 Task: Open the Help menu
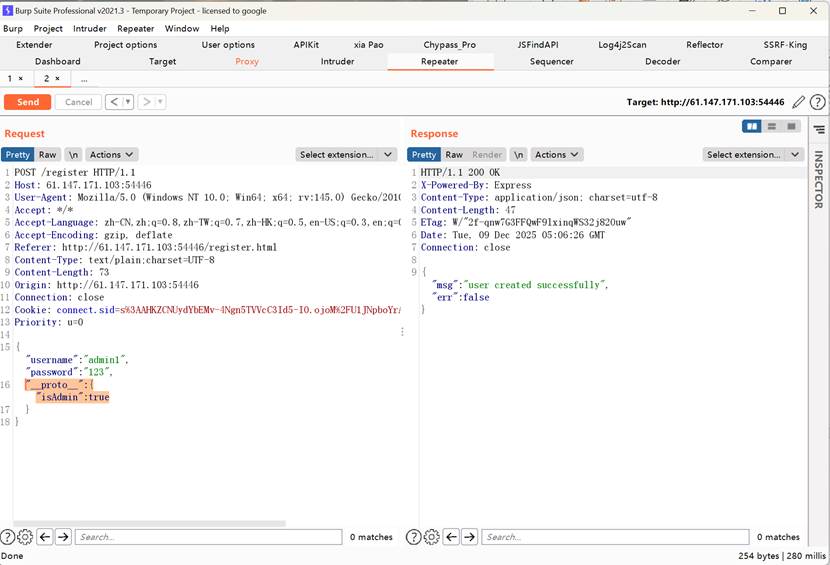(x=220, y=29)
